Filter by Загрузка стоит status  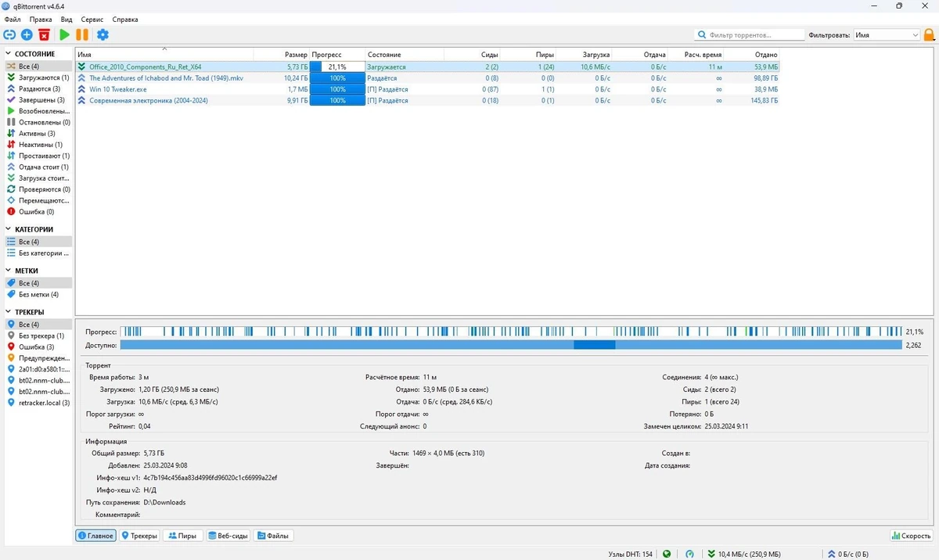pyautogui.click(x=38, y=178)
